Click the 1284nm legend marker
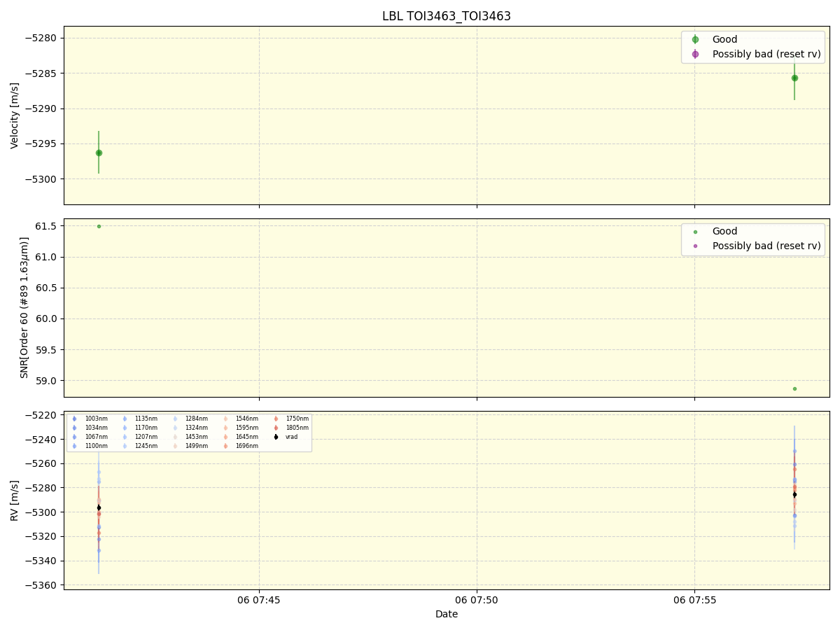The height and width of the screenshot is (630, 840). (175, 419)
